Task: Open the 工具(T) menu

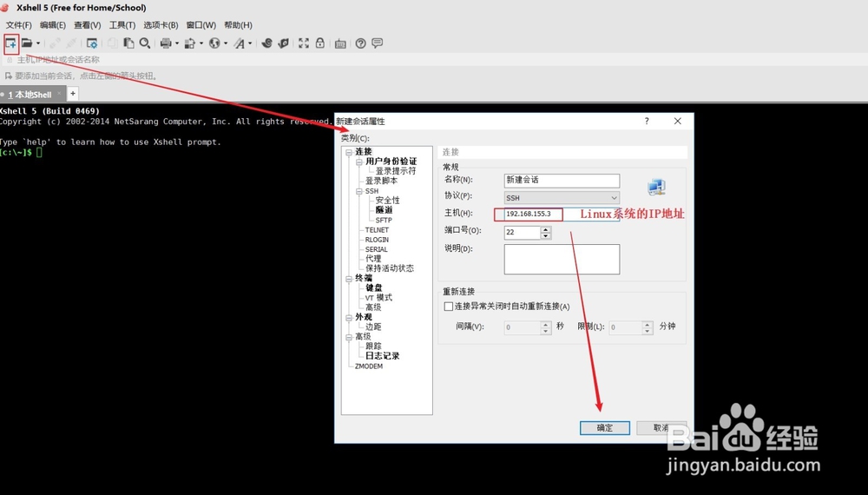Action: pyautogui.click(x=122, y=25)
